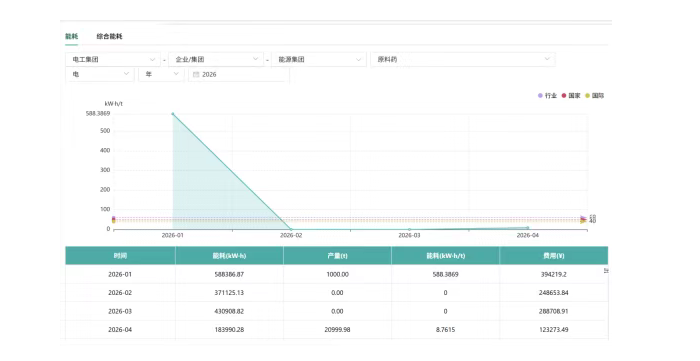700x361 pixels.
Task: Click the 0.00 production cell in 2026-03 row
Action: click(337, 311)
